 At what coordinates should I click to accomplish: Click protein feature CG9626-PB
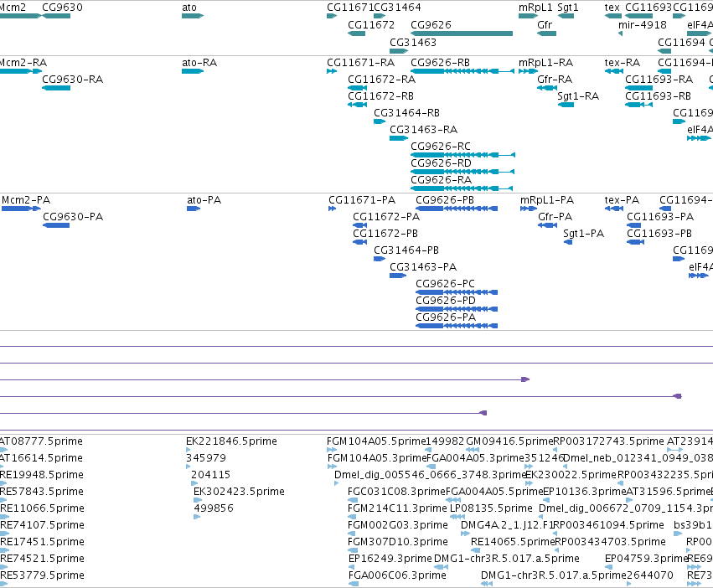click(457, 209)
